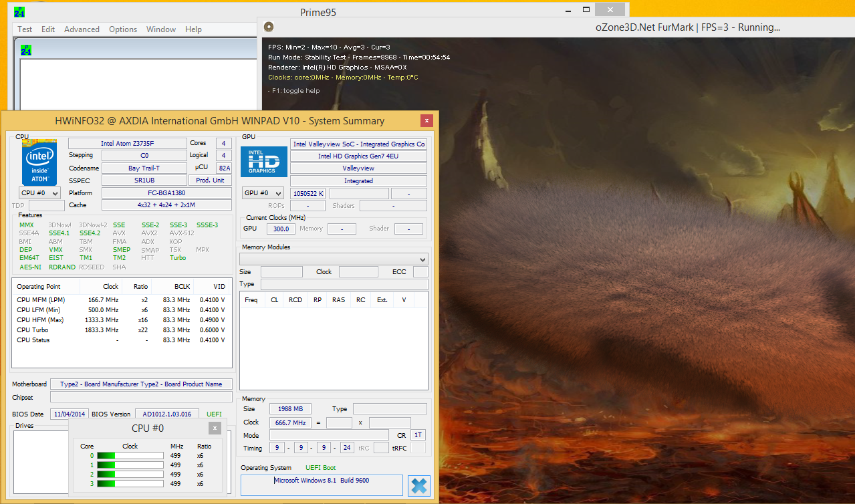Click the BCLK column header
855x504 pixels.
pyautogui.click(x=172, y=286)
